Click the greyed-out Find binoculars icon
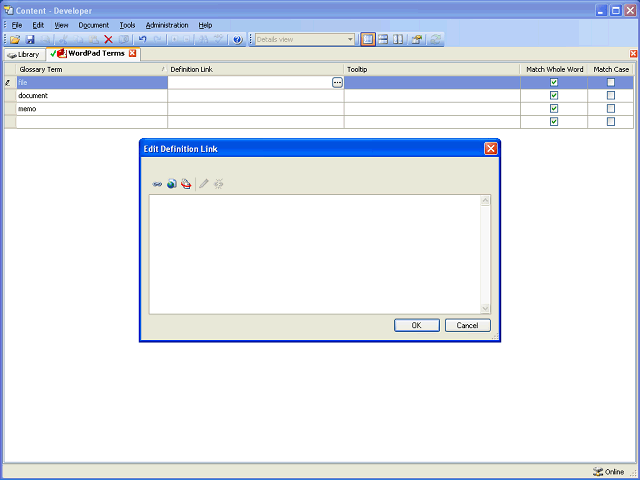 pos(203,40)
